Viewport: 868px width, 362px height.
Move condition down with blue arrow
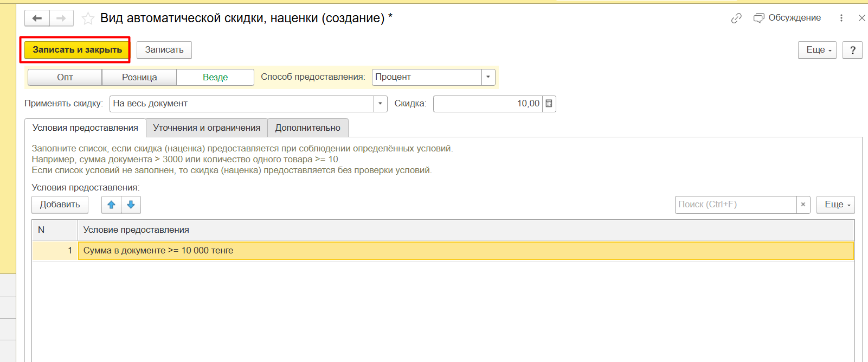tap(131, 205)
